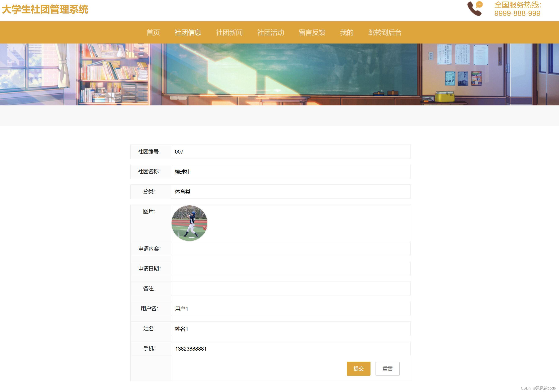559x392 pixels.
Task: Switch to the 社团信息 tab
Action: [188, 32]
